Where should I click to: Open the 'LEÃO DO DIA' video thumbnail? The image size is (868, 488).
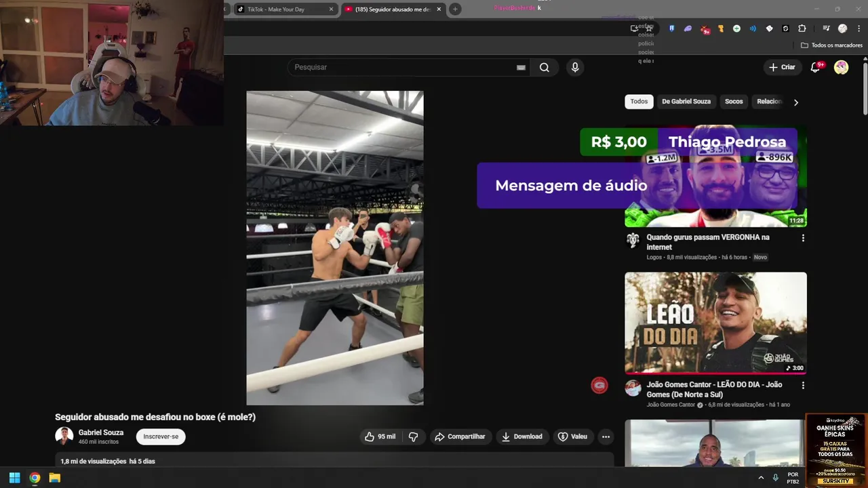coord(715,323)
